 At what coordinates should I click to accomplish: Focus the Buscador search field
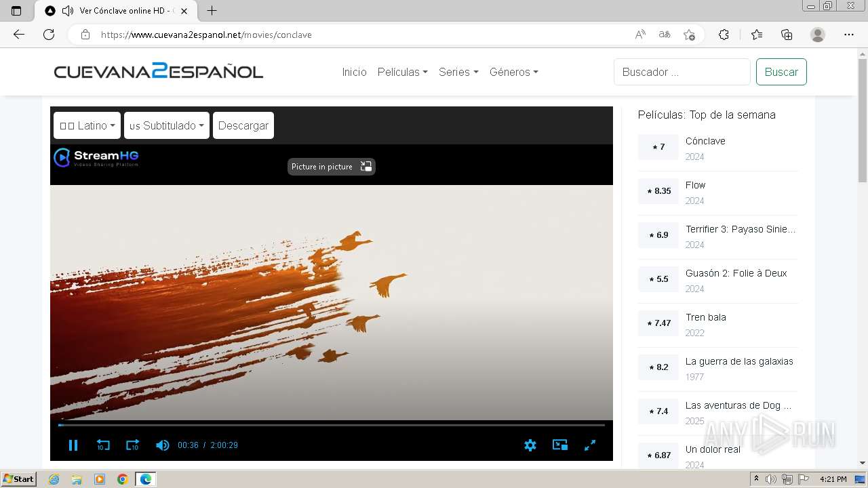(x=682, y=72)
